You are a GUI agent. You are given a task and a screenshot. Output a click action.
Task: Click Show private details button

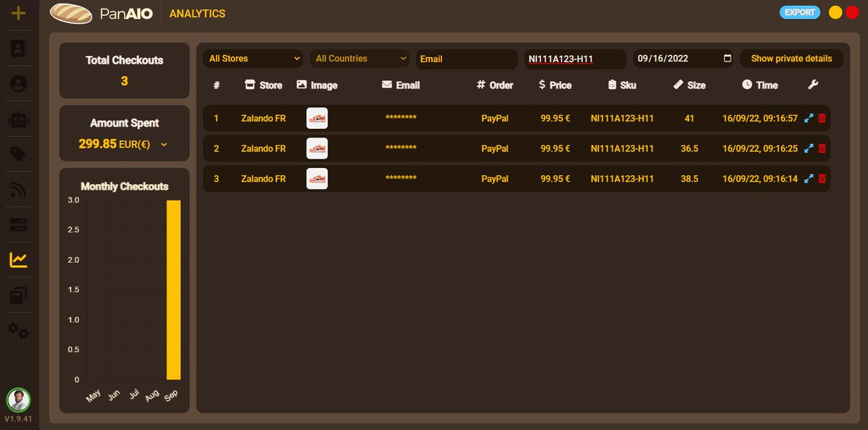point(791,59)
